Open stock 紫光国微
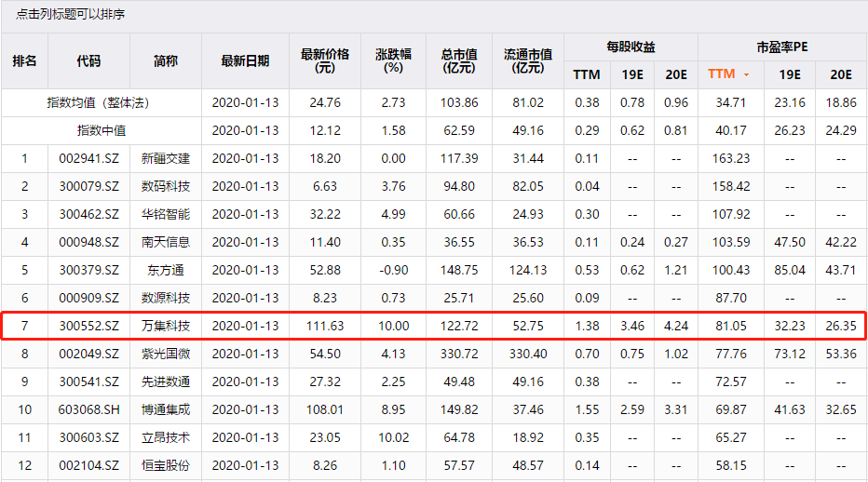The image size is (868, 482). click(166, 354)
